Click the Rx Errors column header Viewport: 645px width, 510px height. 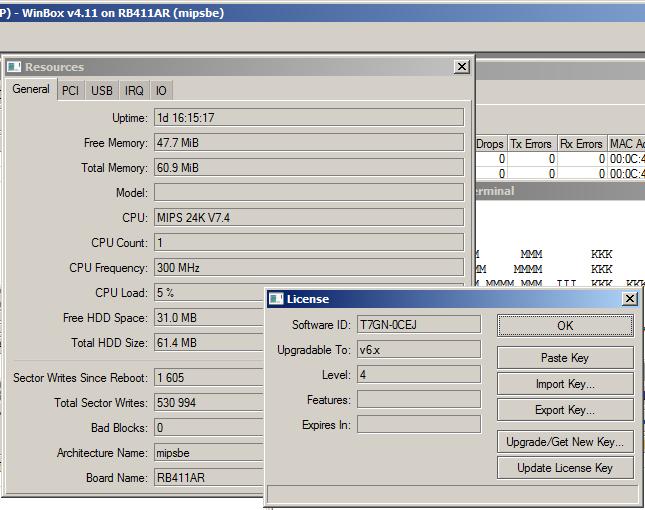tap(580, 144)
